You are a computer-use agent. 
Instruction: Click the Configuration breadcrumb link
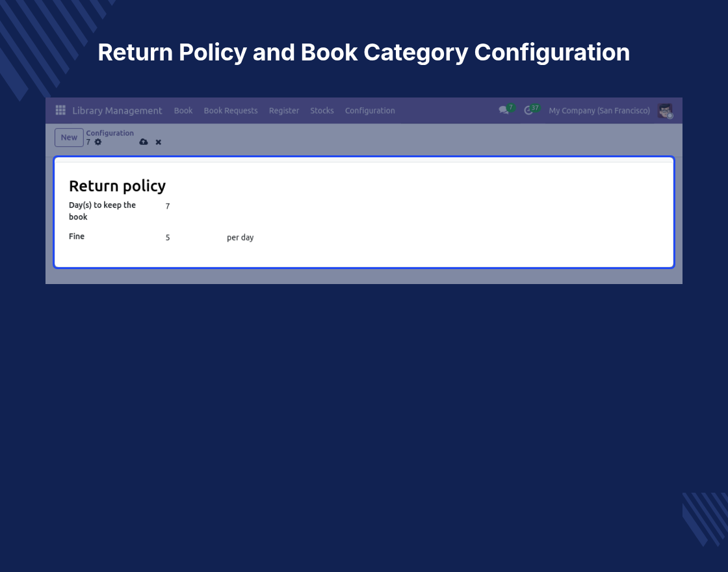[x=110, y=133]
